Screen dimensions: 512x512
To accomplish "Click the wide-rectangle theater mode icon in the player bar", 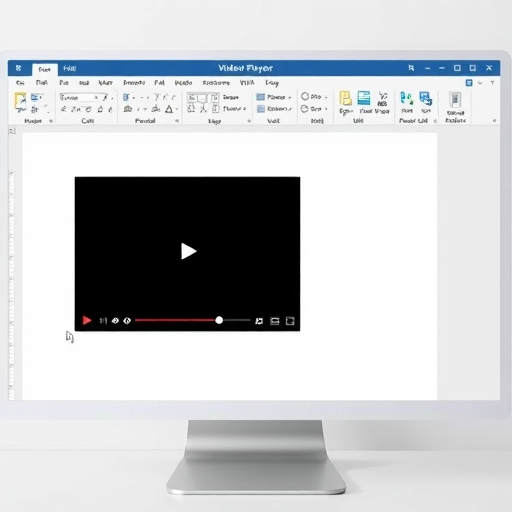I will click(x=275, y=321).
